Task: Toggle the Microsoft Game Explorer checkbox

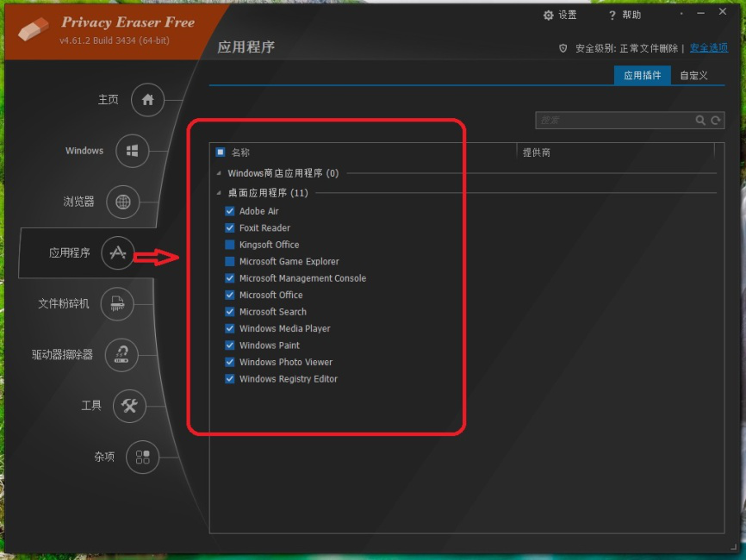Action: point(230,261)
